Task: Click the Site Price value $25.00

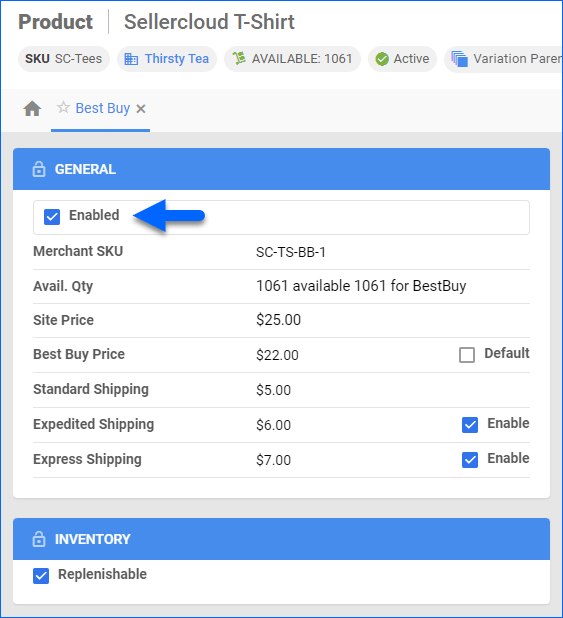Action: pyautogui.click(x=278, y=320)
